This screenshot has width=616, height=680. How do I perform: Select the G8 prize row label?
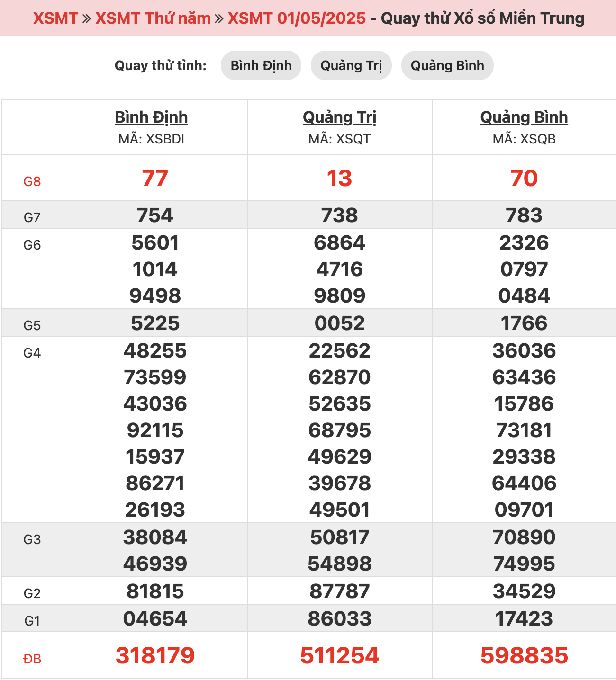32,181
